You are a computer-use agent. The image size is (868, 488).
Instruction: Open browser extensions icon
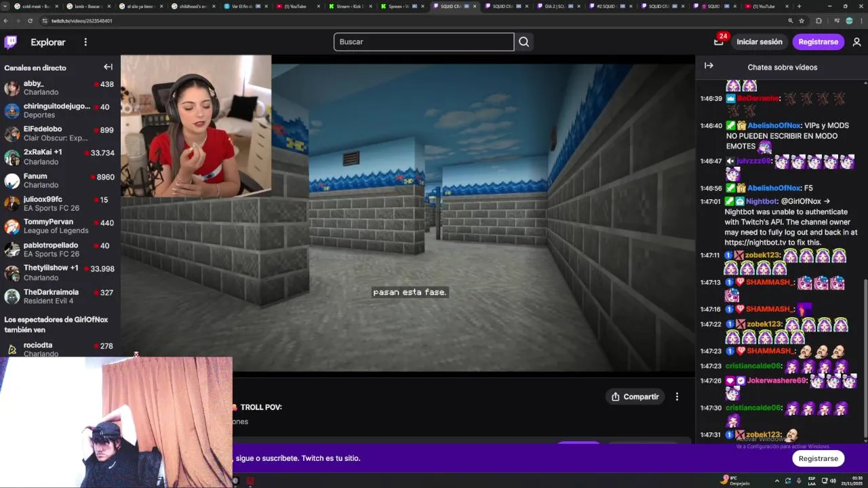point(818,21)
